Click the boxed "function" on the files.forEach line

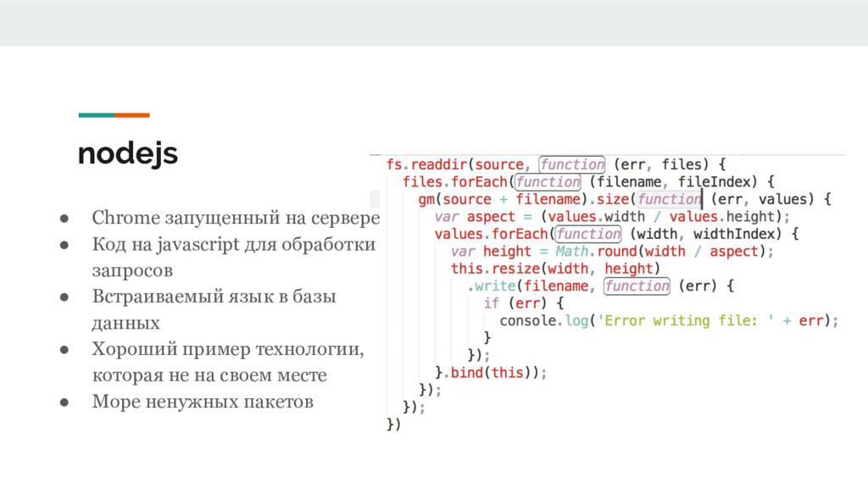548,181
